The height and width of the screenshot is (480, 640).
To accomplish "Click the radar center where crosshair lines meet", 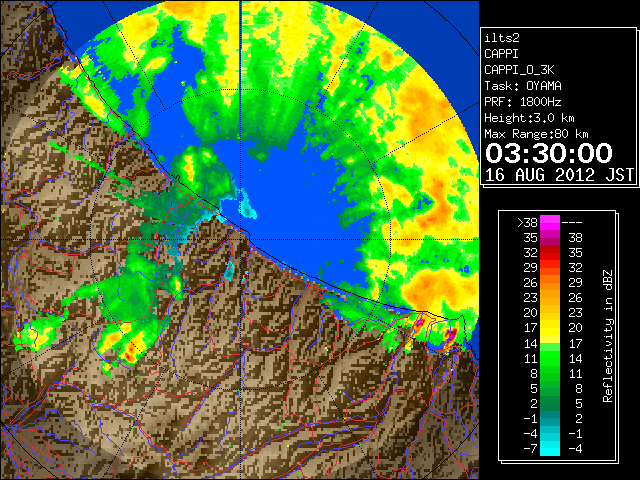I will point(241,240).
